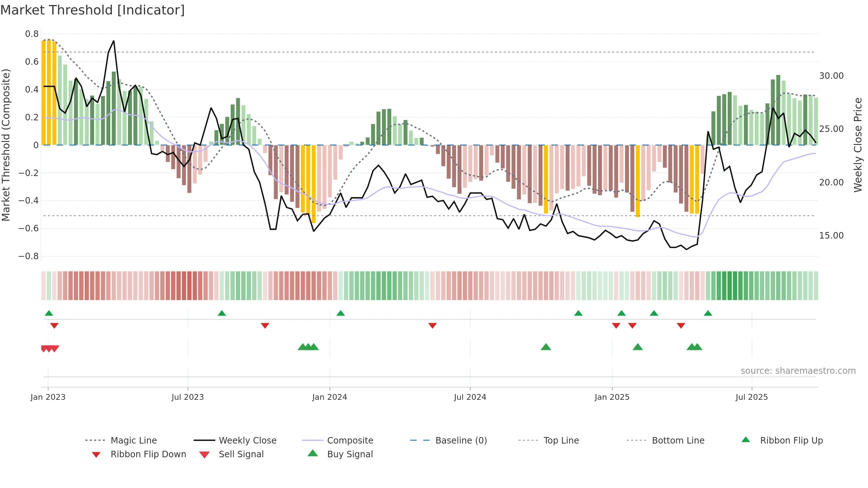The height and width of the screenshot is (488, 868).
Task: Click the red triangle icon in Sell Signal legend
Action: tap(204, 455)
